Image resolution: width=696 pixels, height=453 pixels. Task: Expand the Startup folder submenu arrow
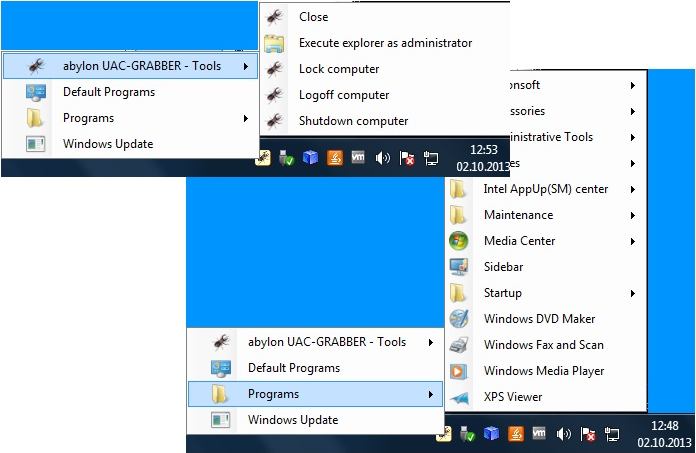[633, 293]
